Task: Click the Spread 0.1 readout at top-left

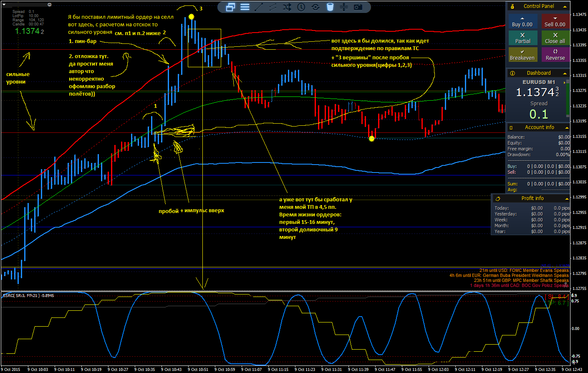Action: (x=23, y=12)
